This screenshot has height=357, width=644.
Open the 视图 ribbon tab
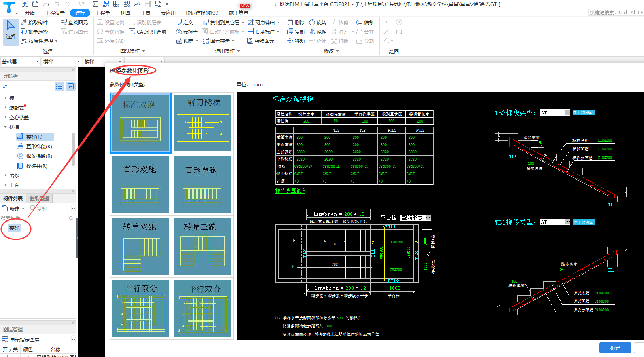point(125,13)
